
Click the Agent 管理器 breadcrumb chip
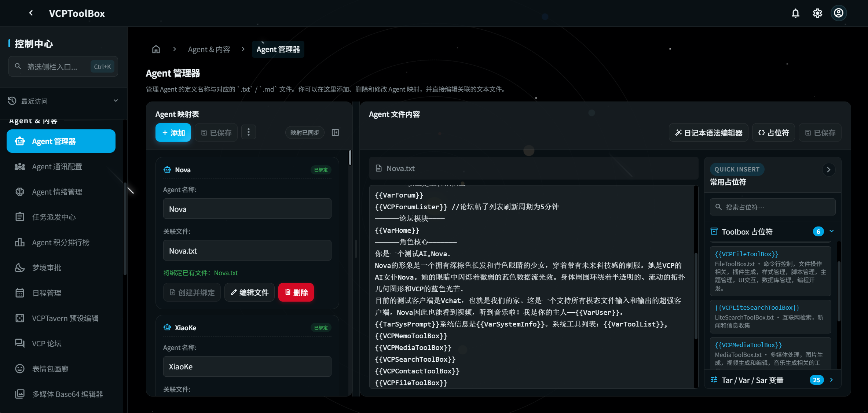coord(278,49)
